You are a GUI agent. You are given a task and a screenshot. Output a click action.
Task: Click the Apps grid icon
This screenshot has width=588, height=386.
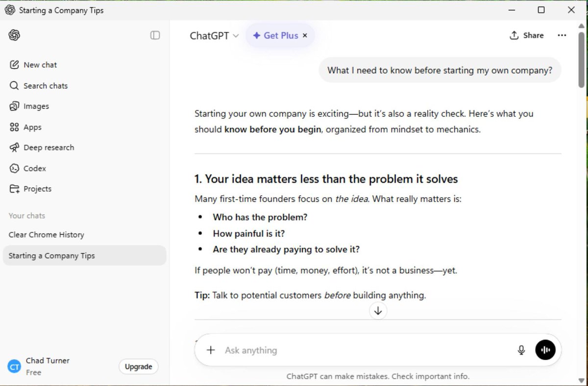click(x=14, y=127)
